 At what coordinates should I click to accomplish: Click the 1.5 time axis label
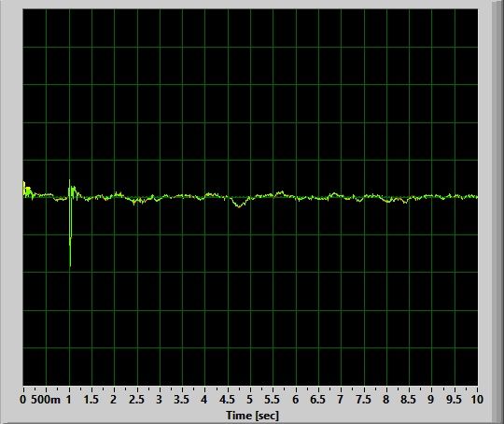(x=91, y=400)
